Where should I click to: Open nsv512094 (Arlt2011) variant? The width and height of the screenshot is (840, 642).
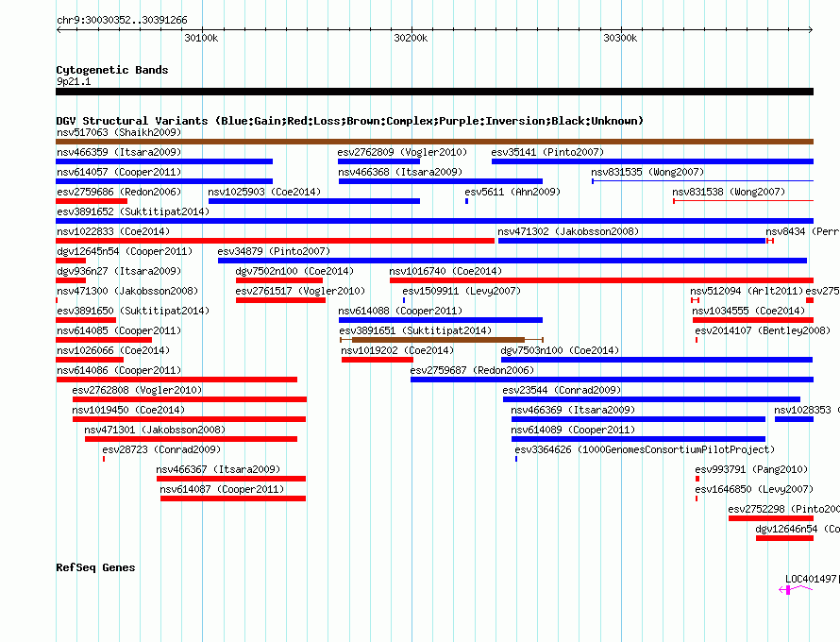[x=747, y=291]
